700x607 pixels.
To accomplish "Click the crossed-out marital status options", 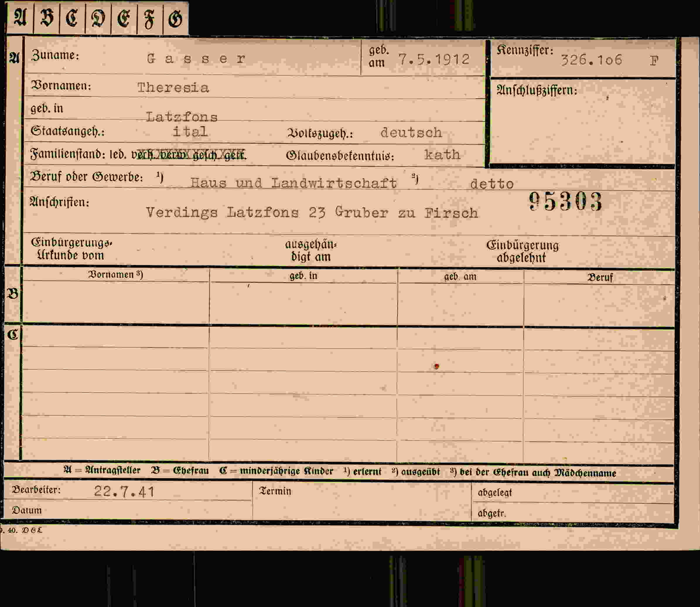I will [x=189, y=154].
